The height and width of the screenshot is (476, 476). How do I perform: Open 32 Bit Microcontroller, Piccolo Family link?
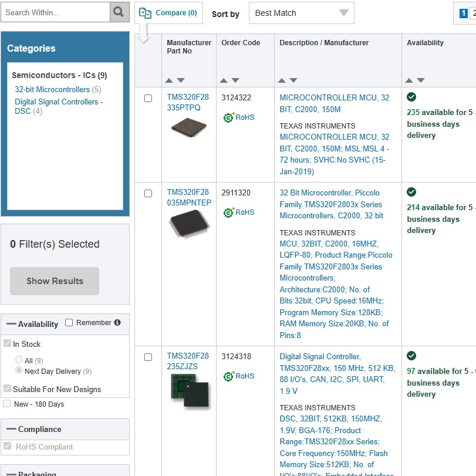tap(331, 204)
